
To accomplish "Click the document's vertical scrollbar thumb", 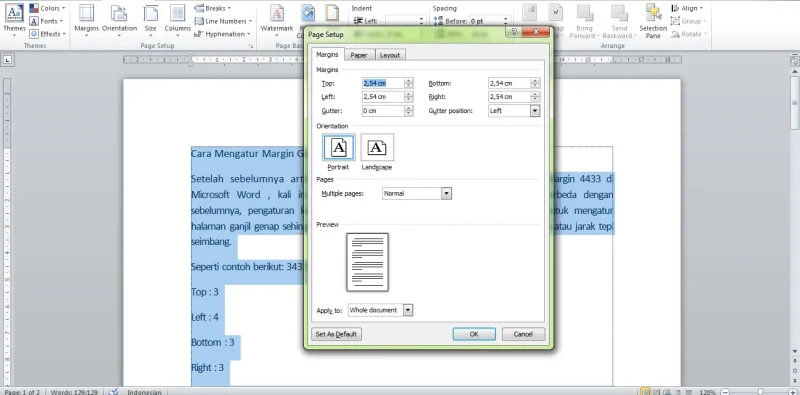I will coord(795,104).
